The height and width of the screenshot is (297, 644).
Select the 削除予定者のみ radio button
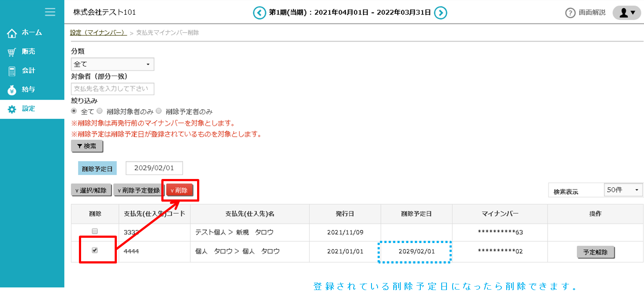tap(159, 111)
